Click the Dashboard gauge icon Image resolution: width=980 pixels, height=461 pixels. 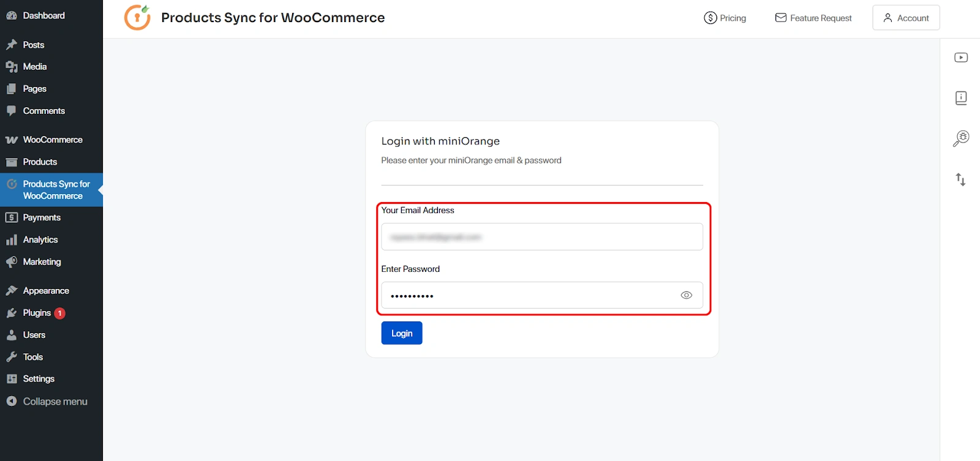pyautogui.click(x=12, y=16)
